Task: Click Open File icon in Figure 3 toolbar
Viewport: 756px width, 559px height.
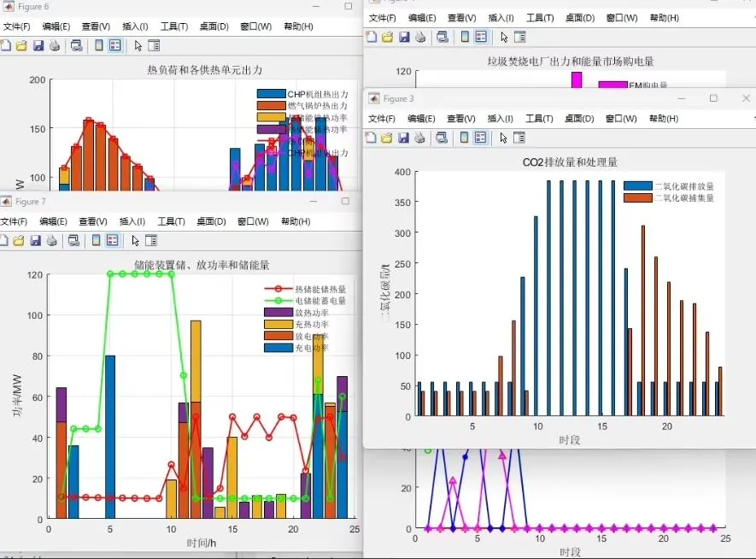Action: 387,138
